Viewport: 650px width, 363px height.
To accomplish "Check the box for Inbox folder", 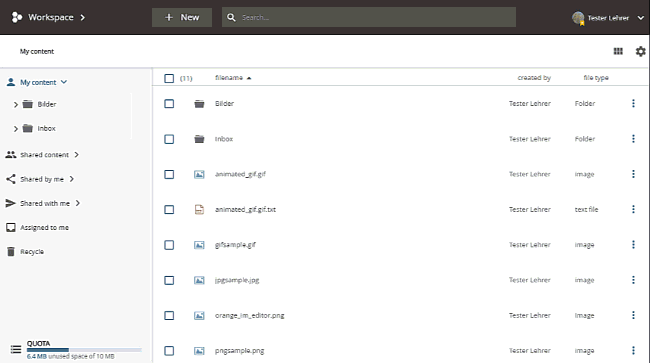I will tap(169, 139).
